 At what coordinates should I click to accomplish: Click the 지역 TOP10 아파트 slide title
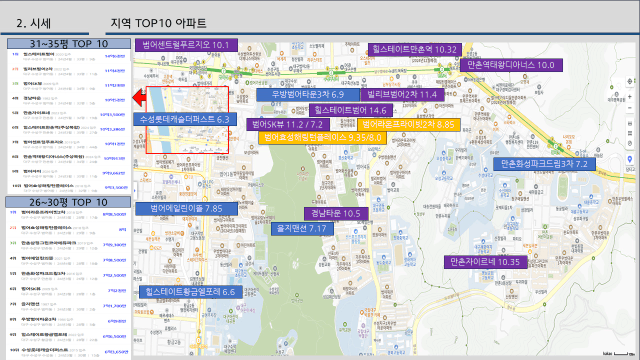[158, 23]
